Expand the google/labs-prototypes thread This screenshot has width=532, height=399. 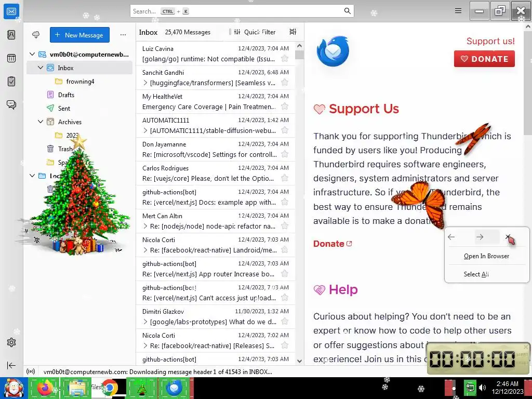coord(145,322)
